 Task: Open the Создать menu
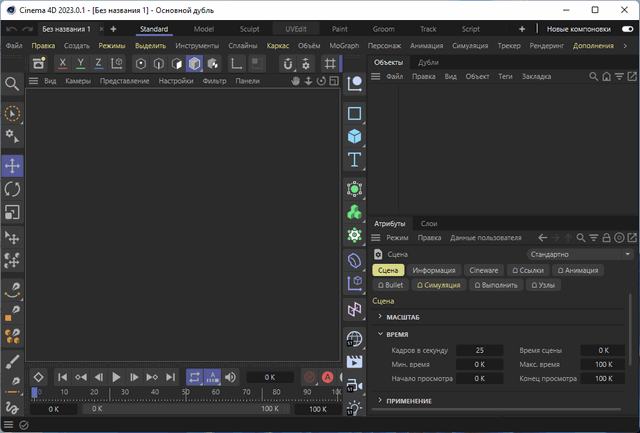pos(77,46)
